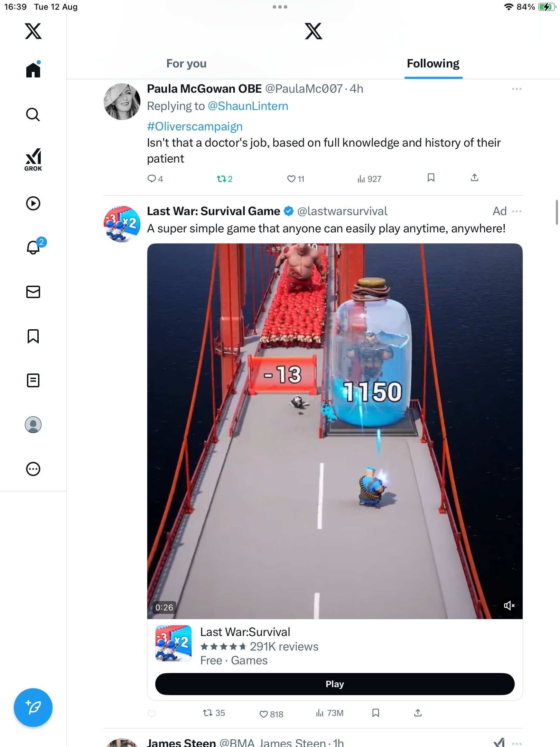Open the Search page
Screen dimensions: 560x747
point(33,114)
